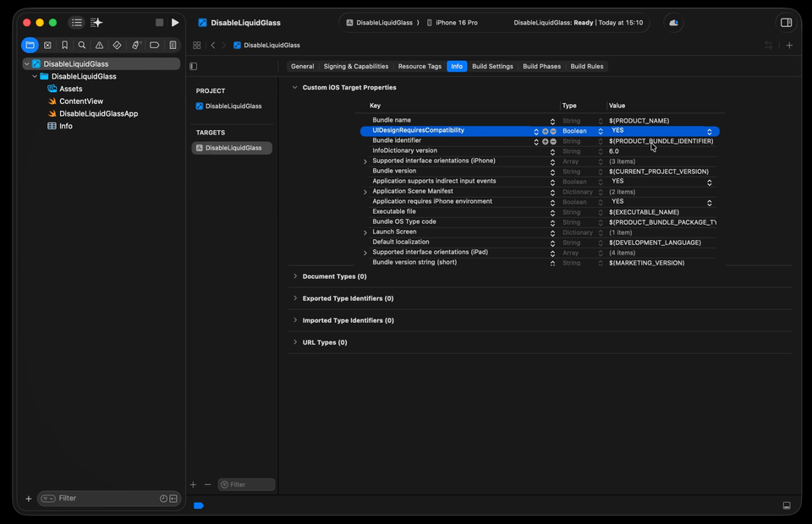Screen dimensions: 812x524
Task: Toggle the editor review arrows icon
Action: tap(769, 45)
